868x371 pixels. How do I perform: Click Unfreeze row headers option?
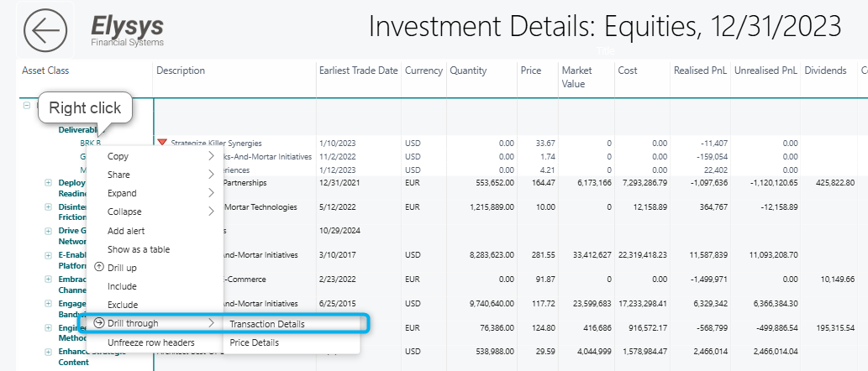point(151,342)
